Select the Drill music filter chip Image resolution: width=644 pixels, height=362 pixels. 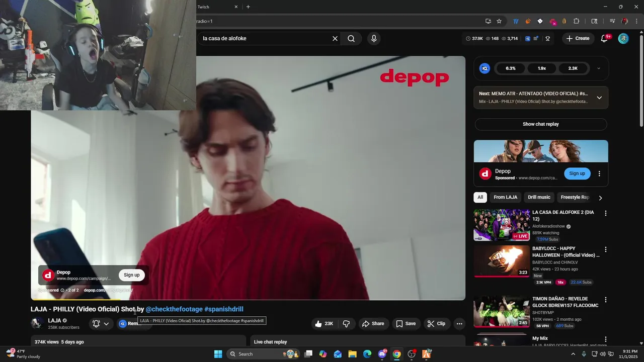[539, 197]
